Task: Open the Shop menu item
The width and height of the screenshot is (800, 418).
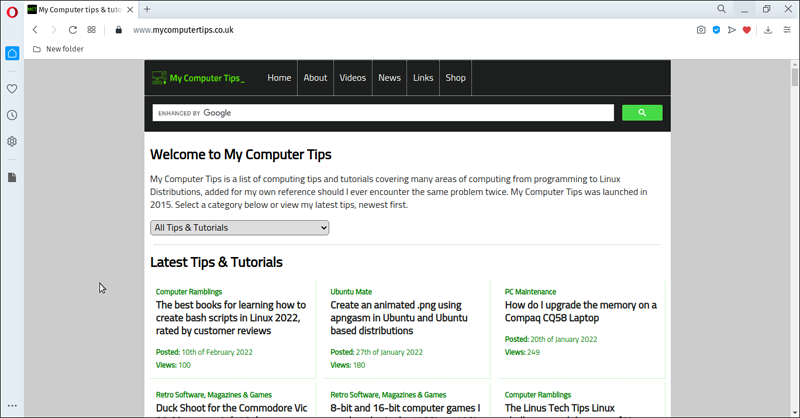Action: (456, 78)
